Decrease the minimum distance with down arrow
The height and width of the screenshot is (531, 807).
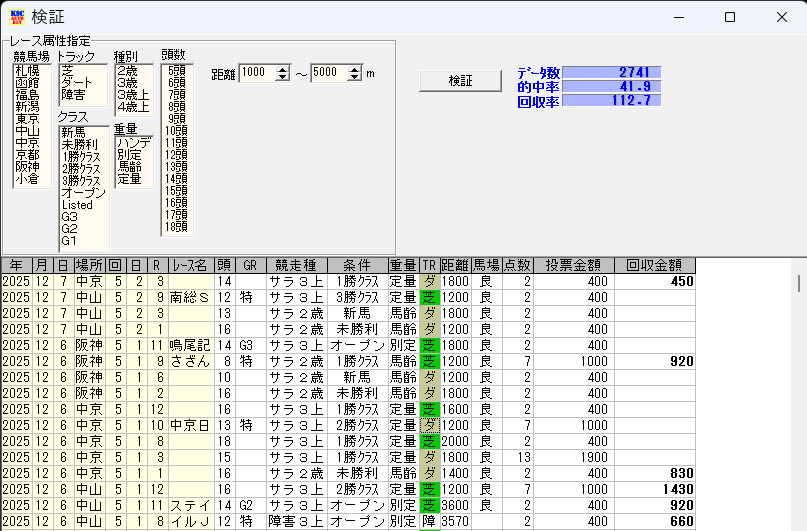point(283,78)
